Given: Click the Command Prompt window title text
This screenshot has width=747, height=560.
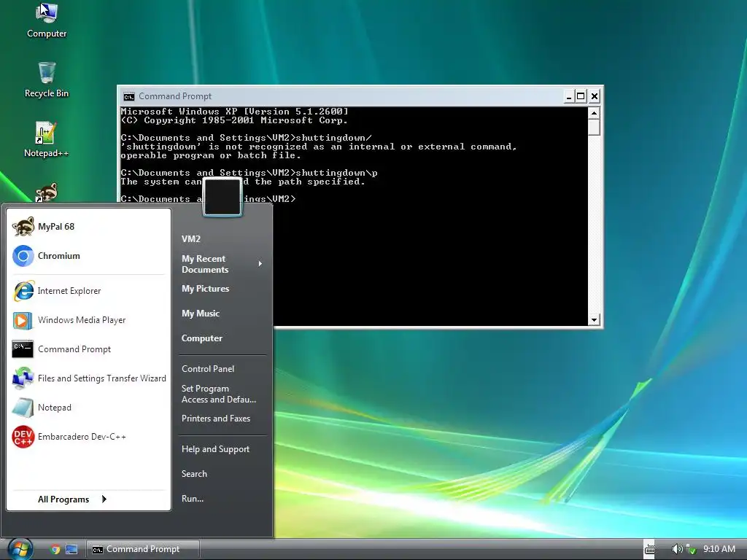Looking at the screenshot, I should click(x=175, y=96).
